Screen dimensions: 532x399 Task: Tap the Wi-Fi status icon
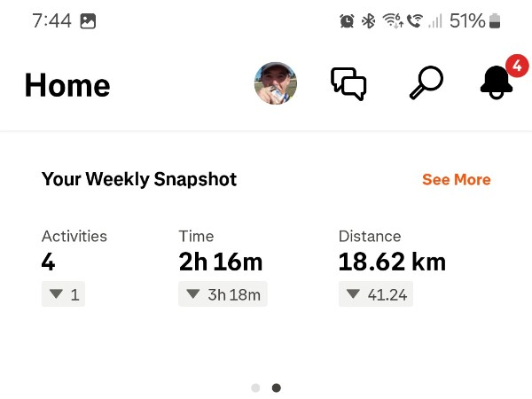click(x=392, y=20)
